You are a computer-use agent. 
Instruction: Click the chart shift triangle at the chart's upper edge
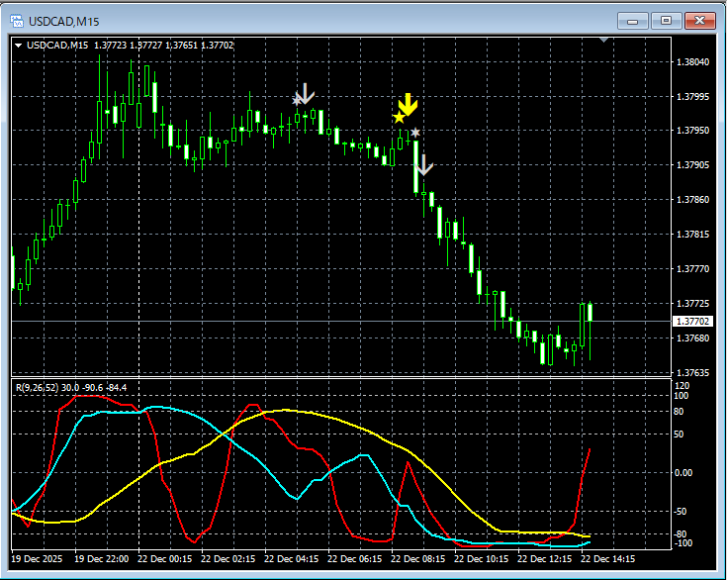[x=603, y=40]
